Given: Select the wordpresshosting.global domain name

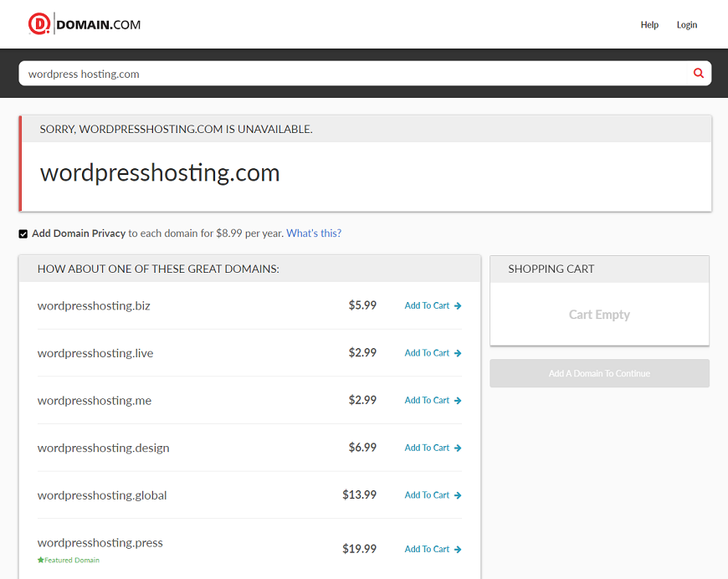Looking at the screenshot, I should [102, 495].
